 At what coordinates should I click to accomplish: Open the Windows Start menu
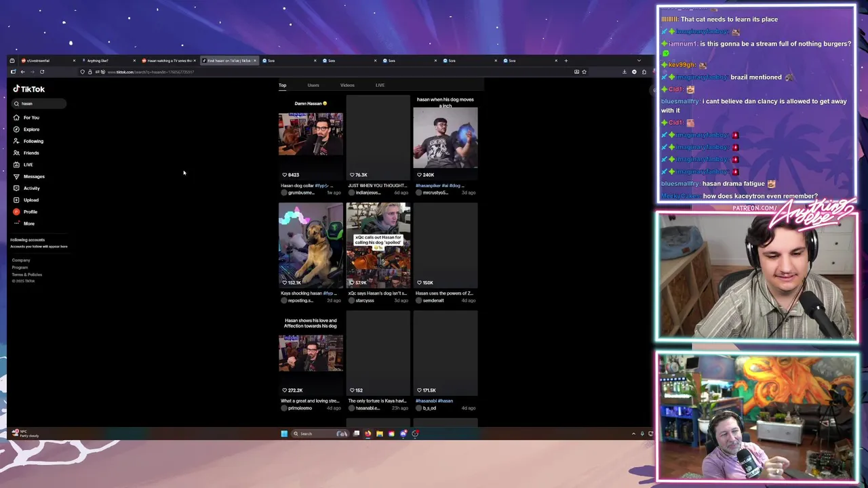(284, 434)
